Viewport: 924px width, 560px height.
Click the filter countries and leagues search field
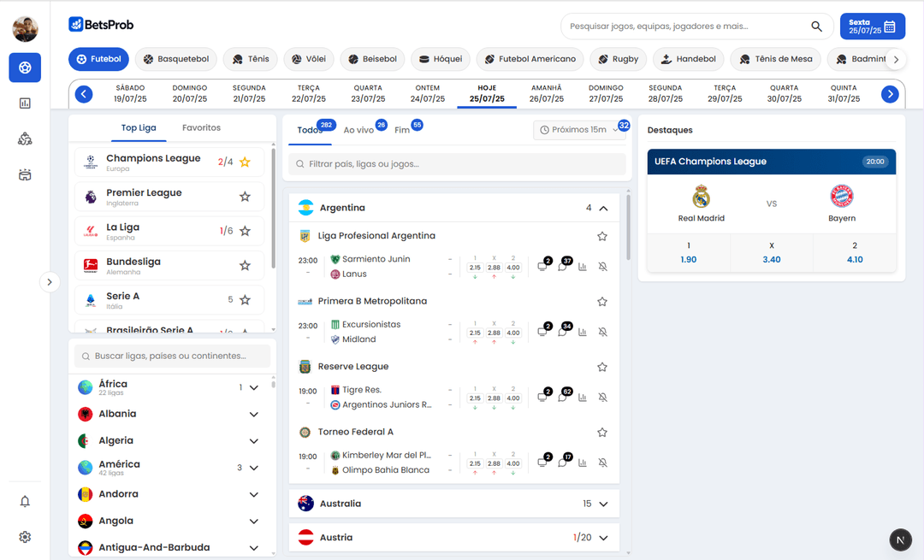point(456,163)
